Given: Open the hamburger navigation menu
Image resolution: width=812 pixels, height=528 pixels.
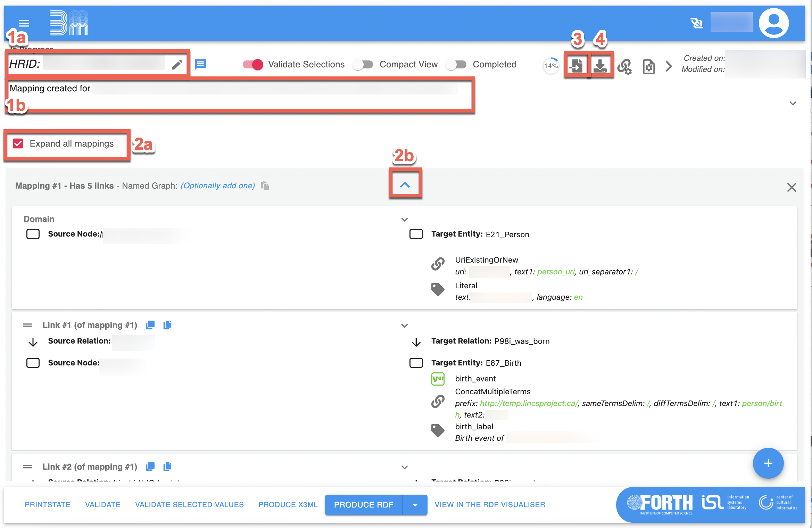Looking at the screenshot, I should [24, 23].
